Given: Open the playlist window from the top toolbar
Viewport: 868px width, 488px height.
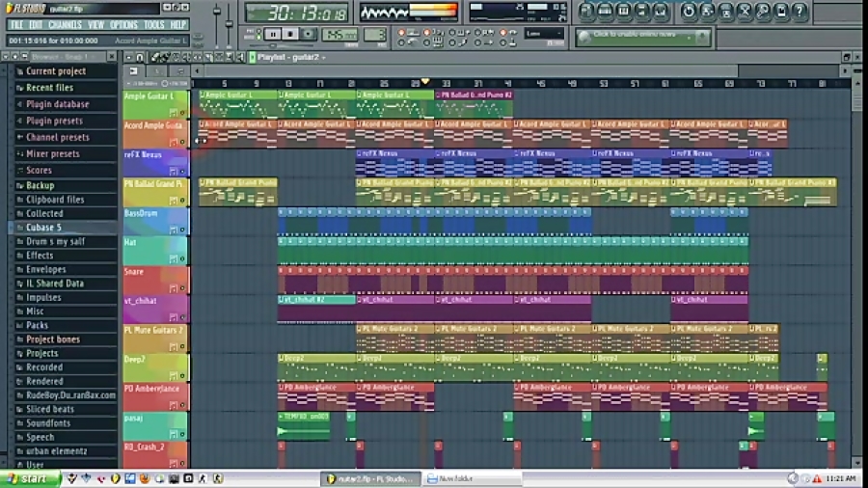Looking at the screenshot, I should point(586,11).
